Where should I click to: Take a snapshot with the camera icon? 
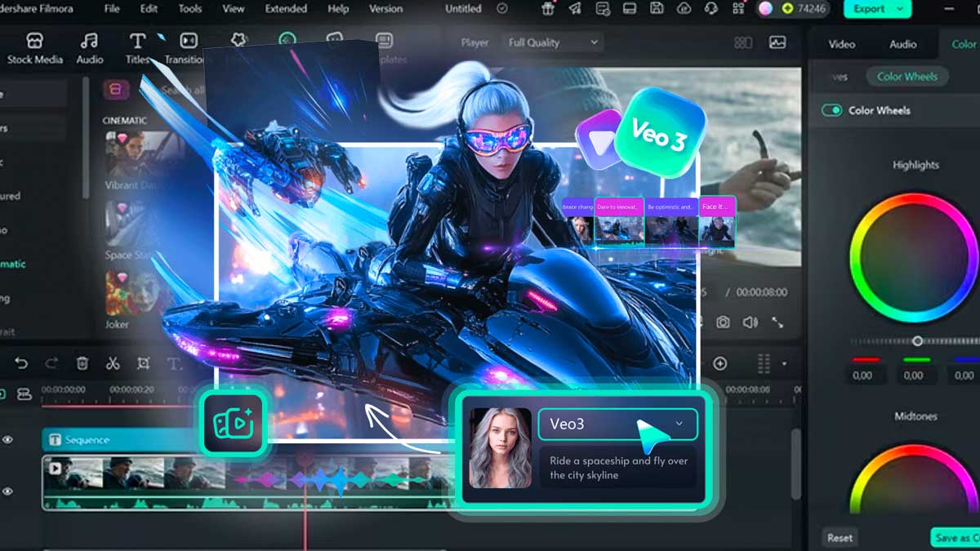[x=724, y=323]
